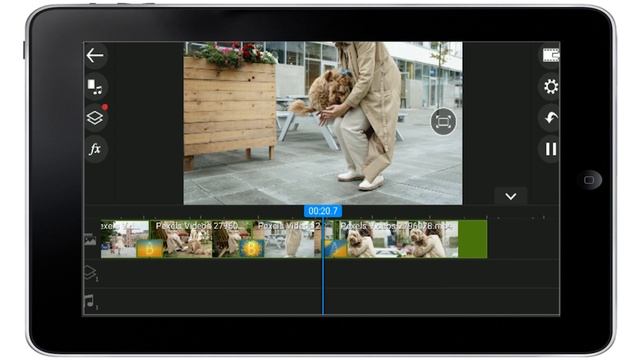Tap the back arrow to exit the editor
640x360 pixels.
[95, 56]
